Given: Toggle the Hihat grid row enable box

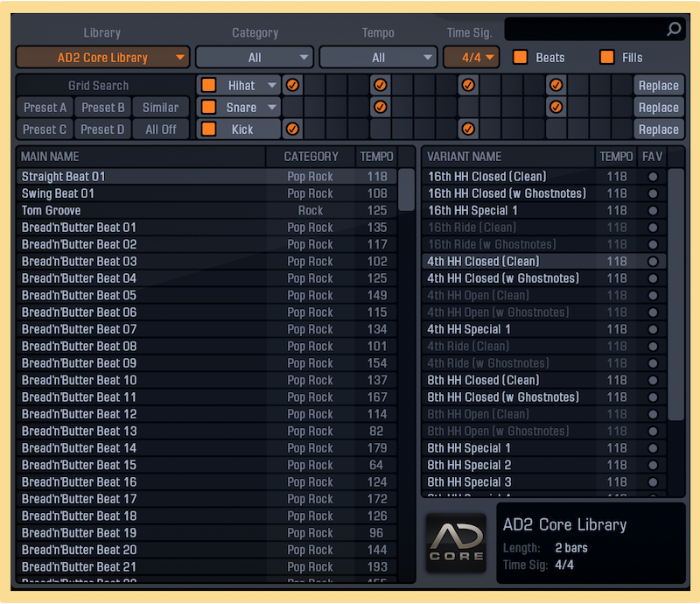Looking at the screenshot, I should 208,85.
